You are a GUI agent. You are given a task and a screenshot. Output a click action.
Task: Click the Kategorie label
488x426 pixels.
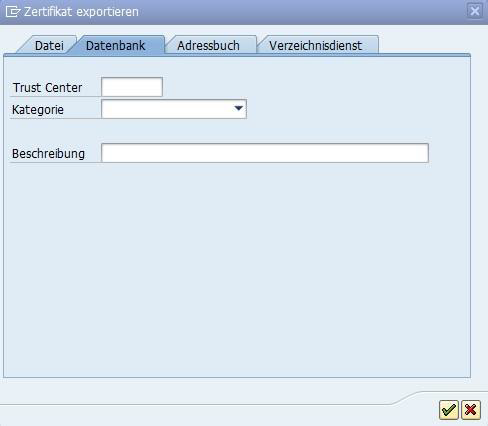coord(38,110)
